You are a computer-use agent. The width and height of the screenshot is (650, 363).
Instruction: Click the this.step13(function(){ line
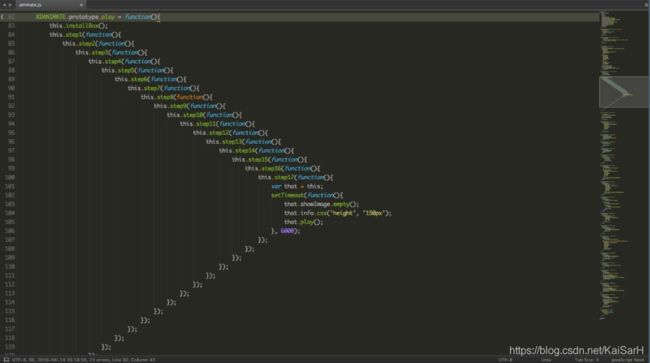244,142
